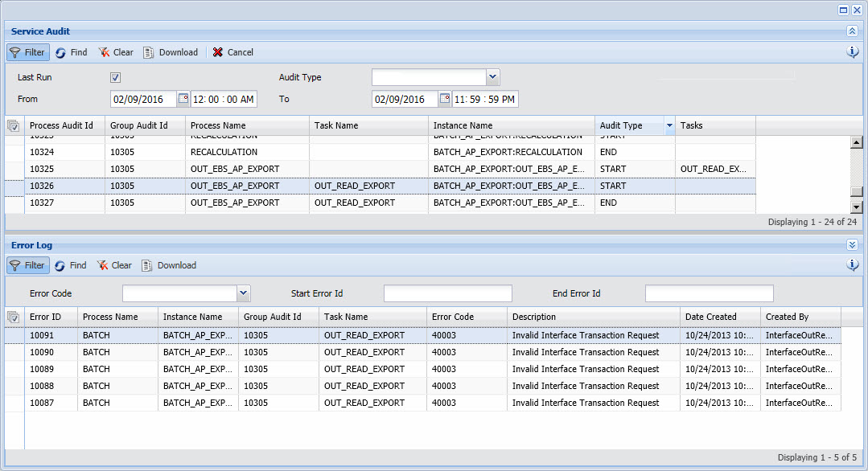Clear the Service Audit filters
Image resolution: width=868 pixels, height=471 pixels.
(x=115, y=52)
